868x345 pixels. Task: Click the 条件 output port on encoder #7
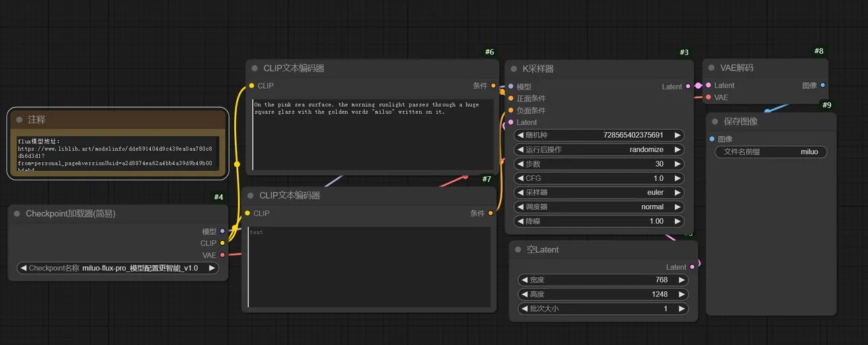tap(491, 213)
